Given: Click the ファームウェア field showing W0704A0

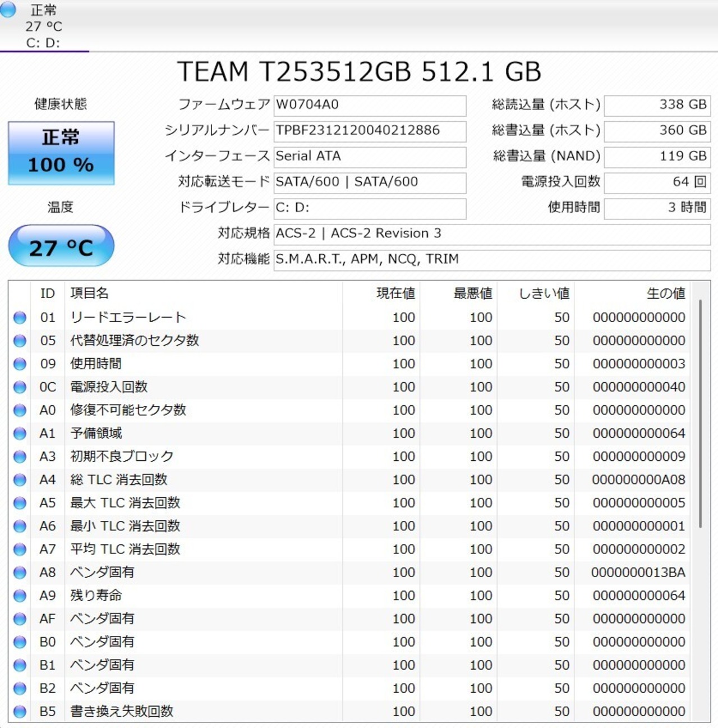Looking at the screenshot, I should point(370,105).
